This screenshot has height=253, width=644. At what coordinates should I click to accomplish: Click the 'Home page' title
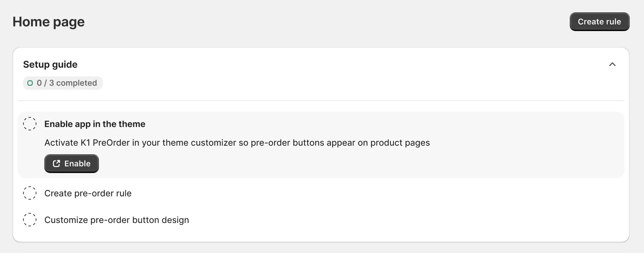click(49, 22)
